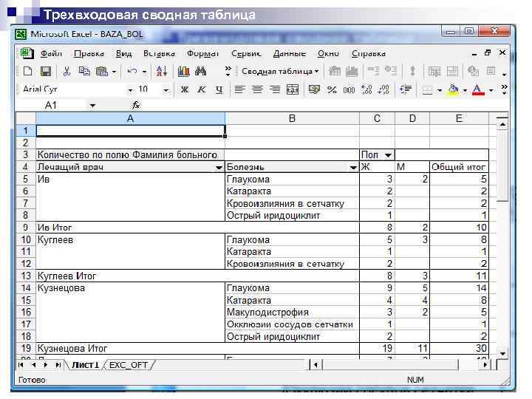Click the Find binoculars icon
Screen dimensions: 532x399
pos(201,71)
